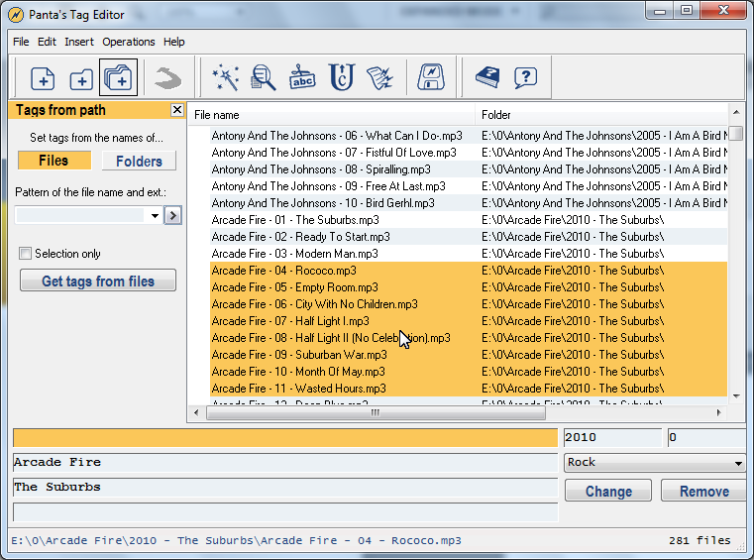Click the file name pattern input box

pos(80,215)
